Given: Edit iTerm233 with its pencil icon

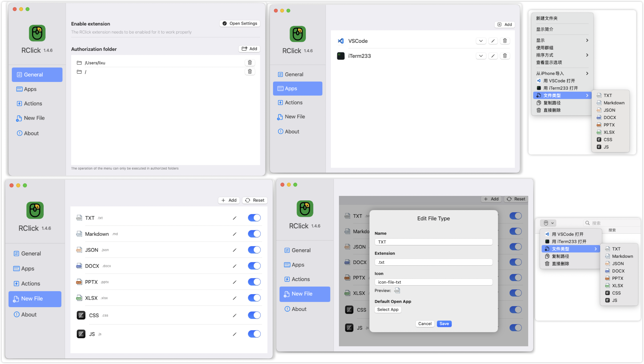Looking at the screenshot, I should tap(493, 56).
